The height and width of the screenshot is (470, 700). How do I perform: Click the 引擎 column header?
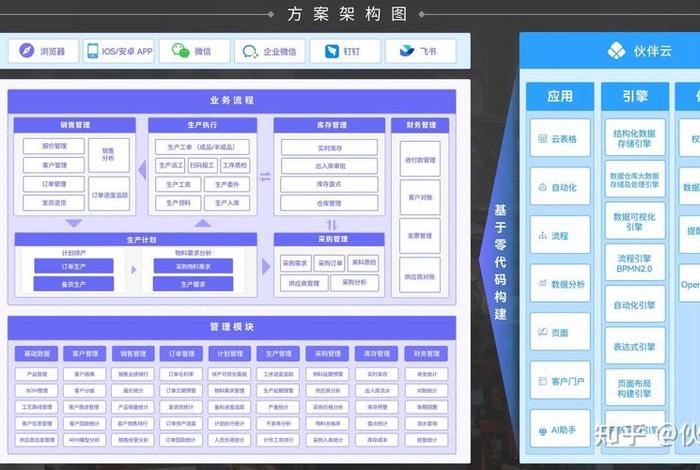pos(635,96)
